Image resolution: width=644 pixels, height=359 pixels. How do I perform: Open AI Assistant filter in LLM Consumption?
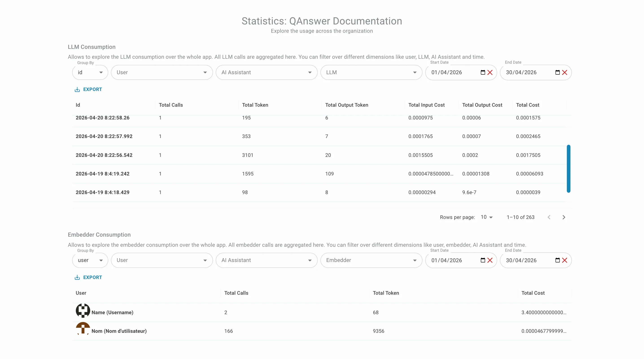click(x=266, y=72)
